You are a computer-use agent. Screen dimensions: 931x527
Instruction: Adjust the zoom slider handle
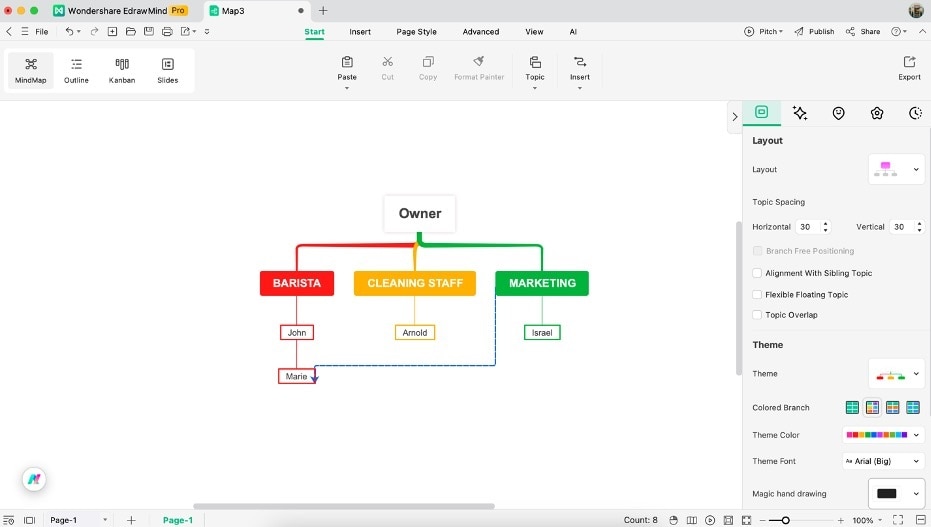click(785, 520)
